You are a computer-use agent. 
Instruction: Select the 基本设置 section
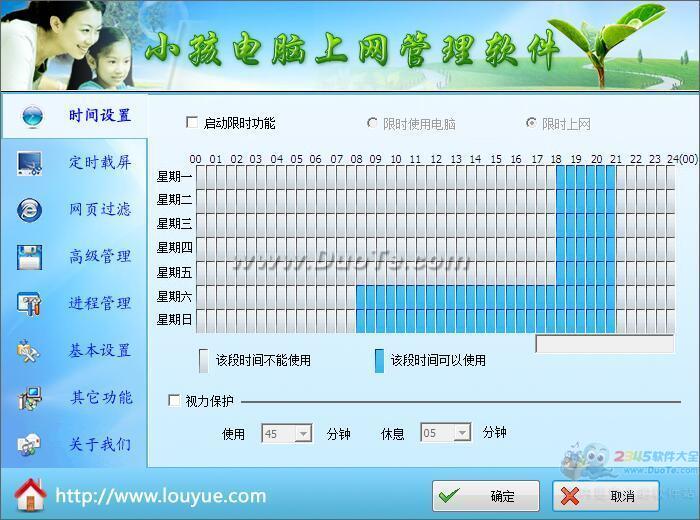100,350
